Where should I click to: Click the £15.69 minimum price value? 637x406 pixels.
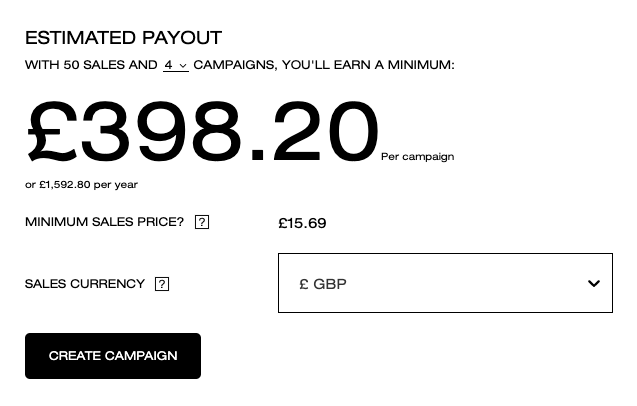[x=302, y=223]
